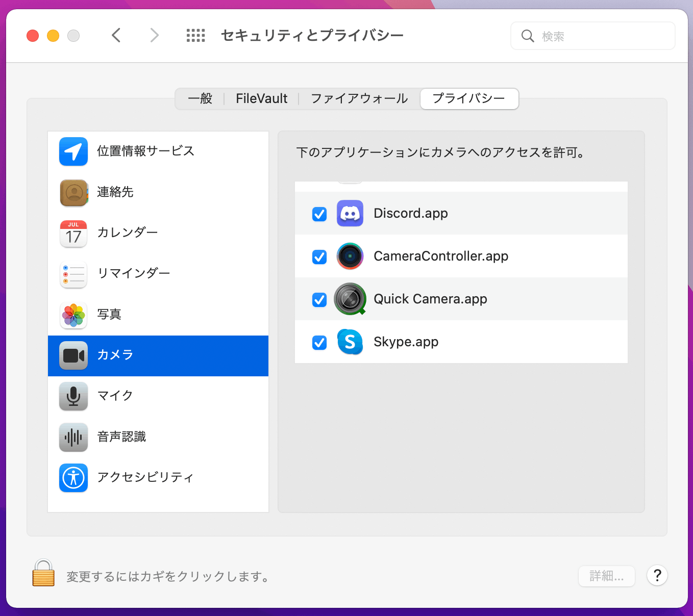Click the Quick Camera.app name text
Image resolution: width=693 pixels, height=616 pixels.
coord(430,299)
